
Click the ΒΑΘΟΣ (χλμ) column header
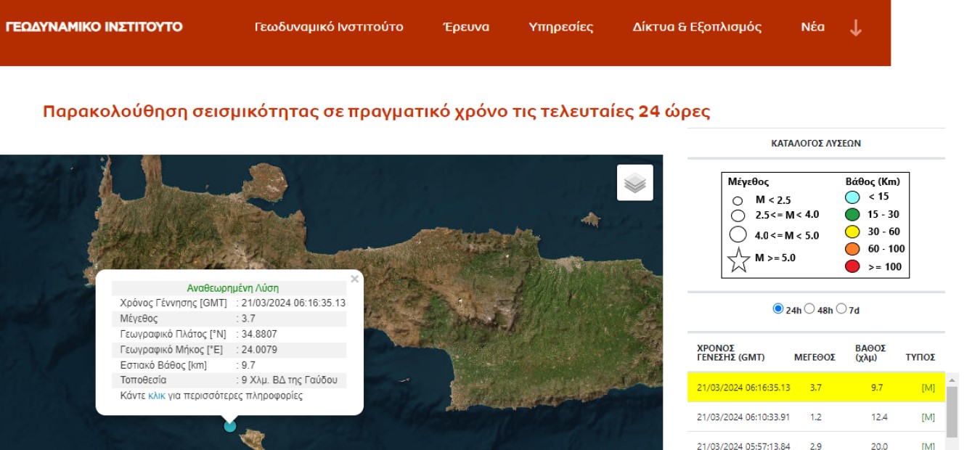coord(870,353)
